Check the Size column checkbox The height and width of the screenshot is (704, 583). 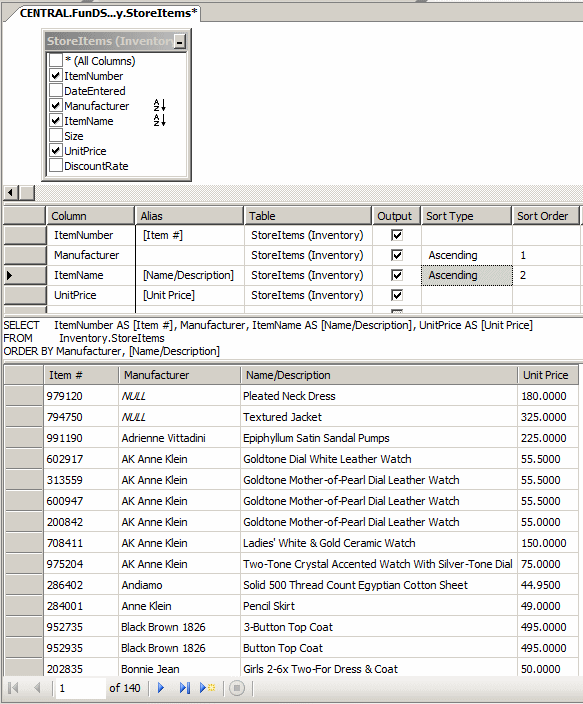(56, 135)
